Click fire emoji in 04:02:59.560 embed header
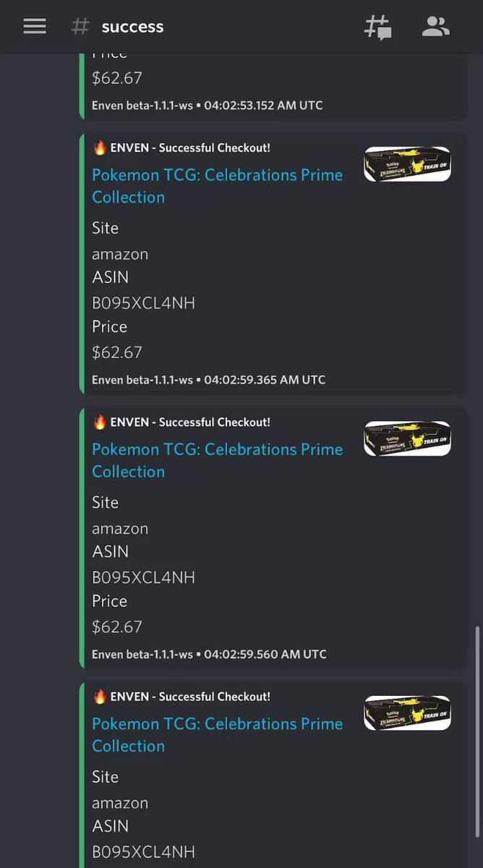This screenshot has width=483, height=868. 100,422
